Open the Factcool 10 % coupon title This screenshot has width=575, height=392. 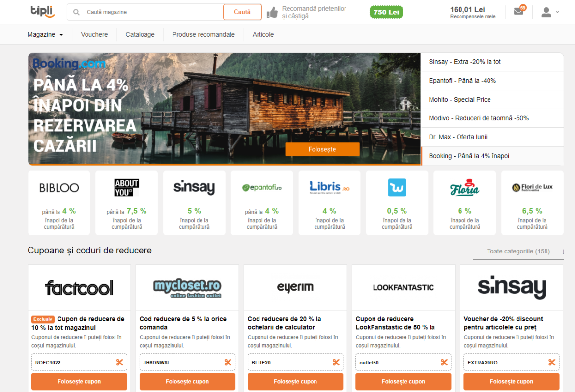coord(78,323)
